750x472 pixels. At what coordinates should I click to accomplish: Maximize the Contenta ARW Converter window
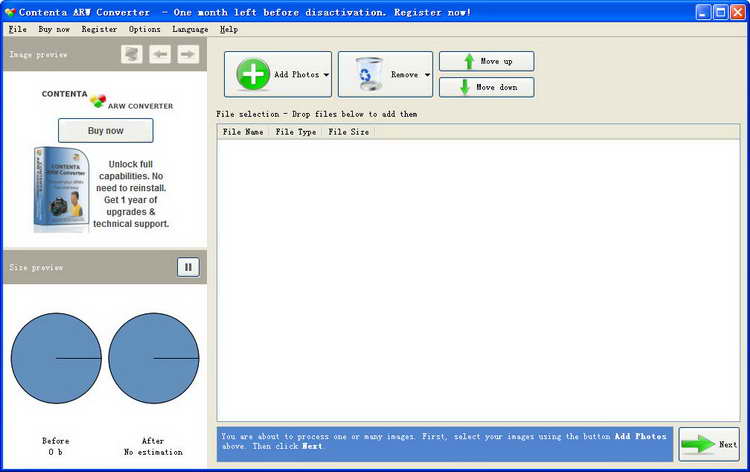(720, 12)
